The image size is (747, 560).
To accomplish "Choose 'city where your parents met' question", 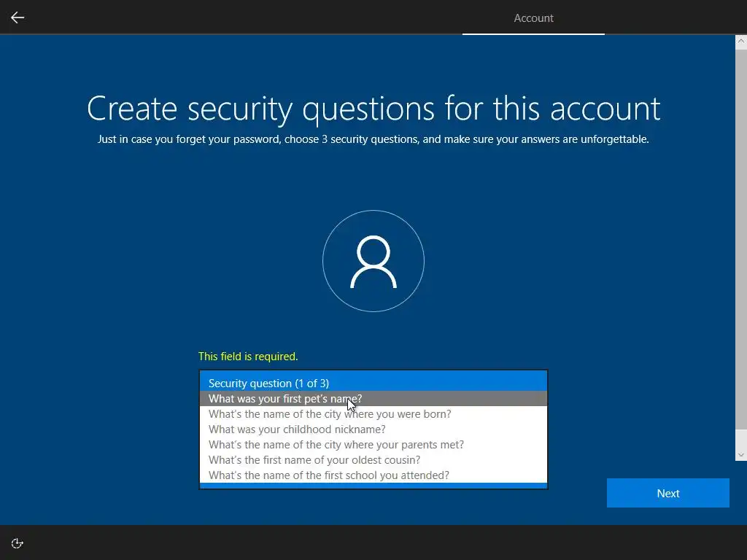I will [x=373, y=444].
